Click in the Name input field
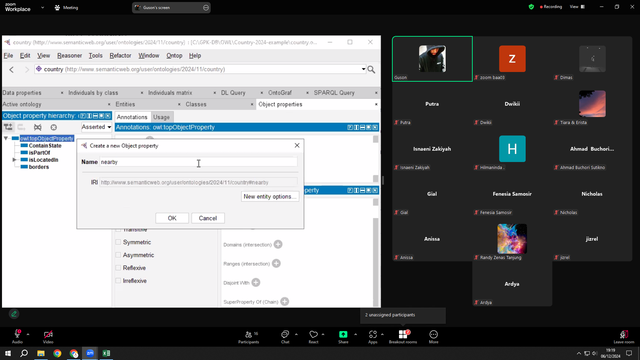The height and width of the screenshot is (360, 640). coord(198,162)
